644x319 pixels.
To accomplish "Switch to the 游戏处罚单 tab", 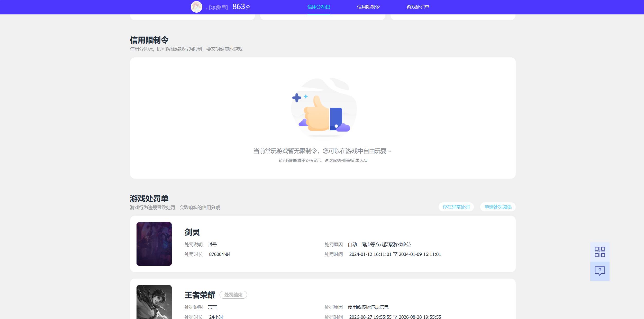I will pos(418,7).
